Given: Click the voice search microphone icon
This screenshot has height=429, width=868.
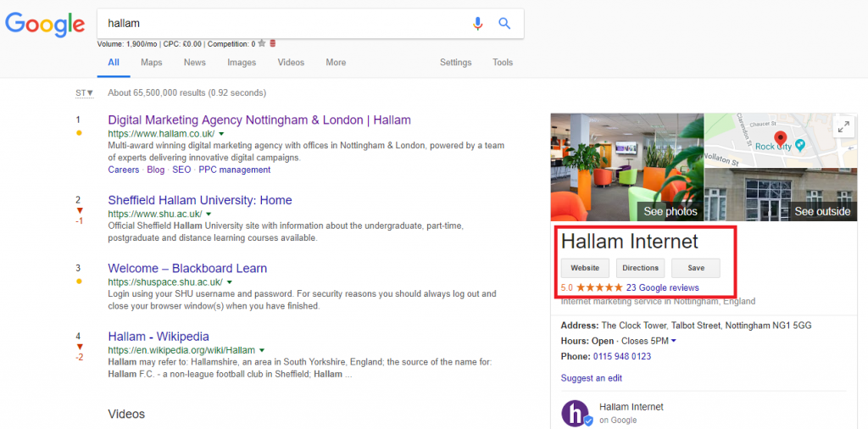Looking at the screenshot, I should click(x=477, y=24).
